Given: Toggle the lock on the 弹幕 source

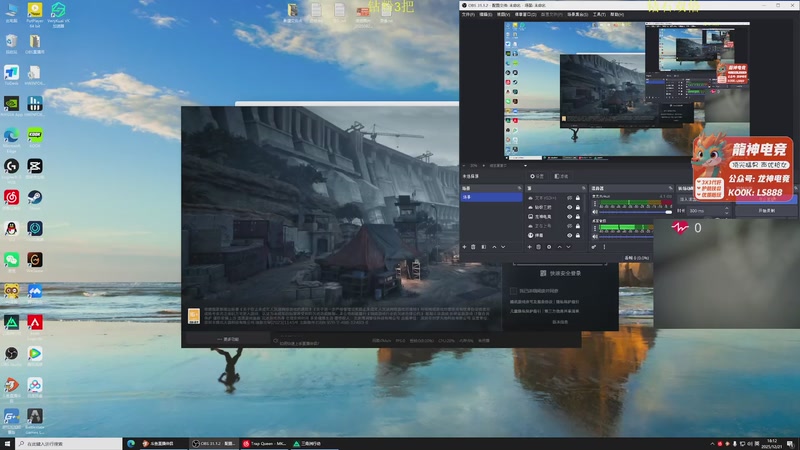Looking at the screenshot, I should pos(578,235).
